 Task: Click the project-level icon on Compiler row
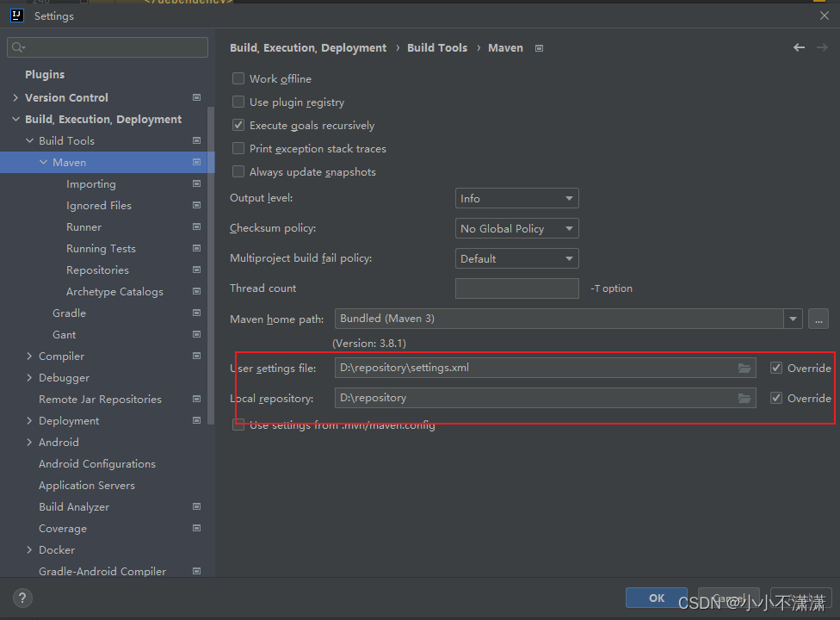click(x=196, y=356)
